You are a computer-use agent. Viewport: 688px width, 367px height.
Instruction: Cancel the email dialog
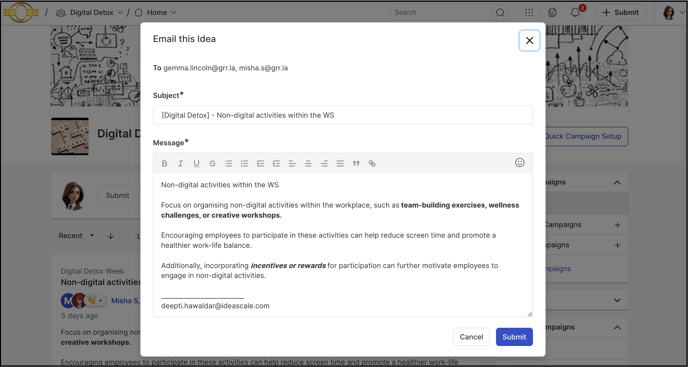(471, 337)
